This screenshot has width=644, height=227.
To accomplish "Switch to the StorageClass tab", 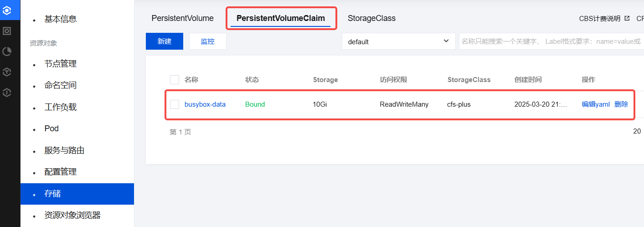I will point(371,18).
